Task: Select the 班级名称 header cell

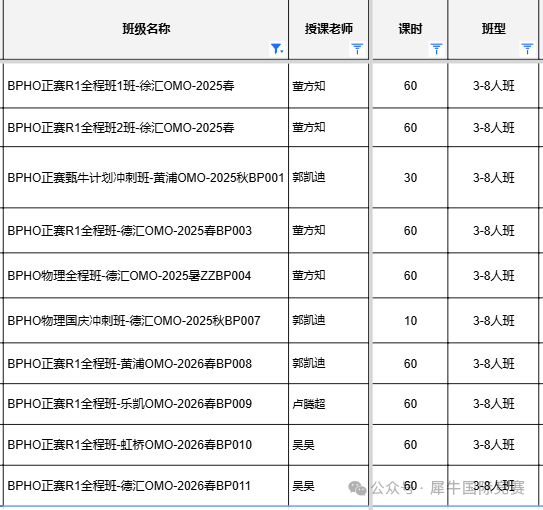Action: click(146, 29)
